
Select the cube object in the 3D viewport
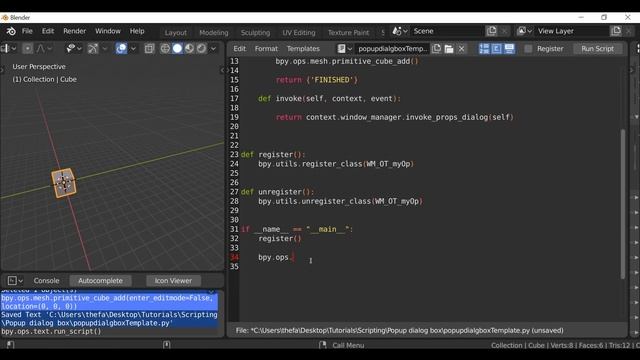pyautogui.click(x=64, y=183)
